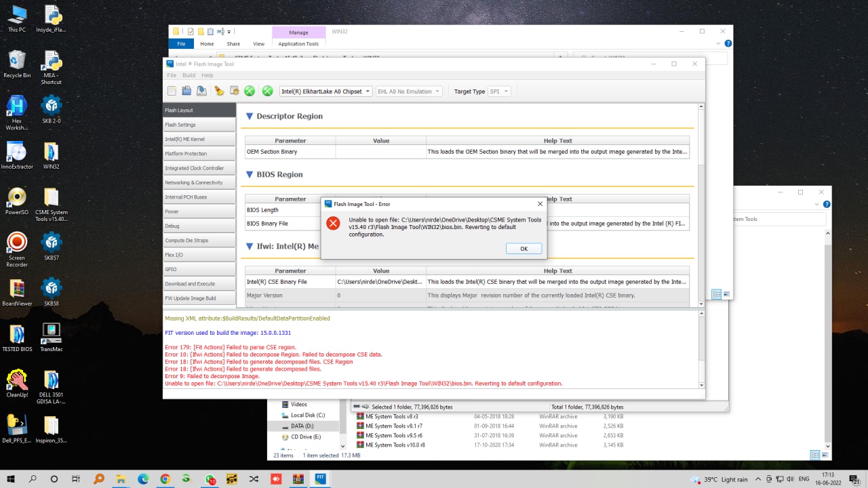Open the Help menu in Flash Image Tool
Image resolution: width=868 pixels, height=488 pixels.
coord(208,75)
